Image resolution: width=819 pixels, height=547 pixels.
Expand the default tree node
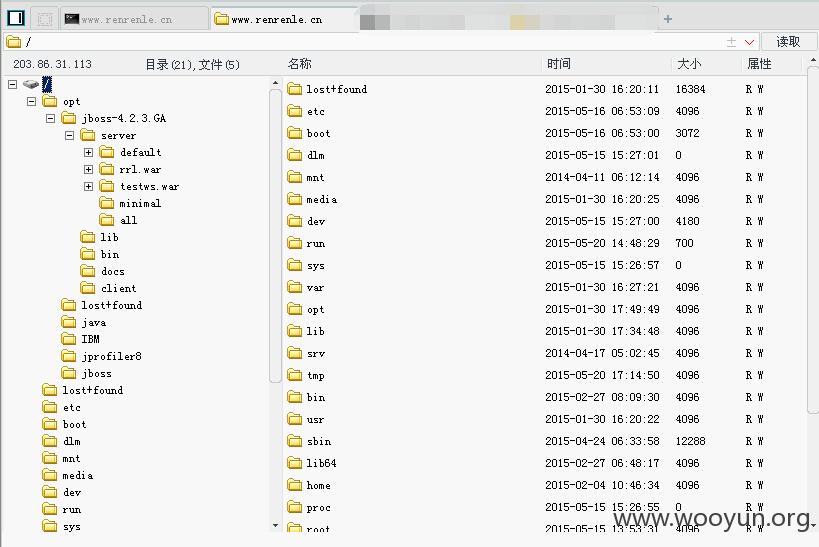[88, 153]
